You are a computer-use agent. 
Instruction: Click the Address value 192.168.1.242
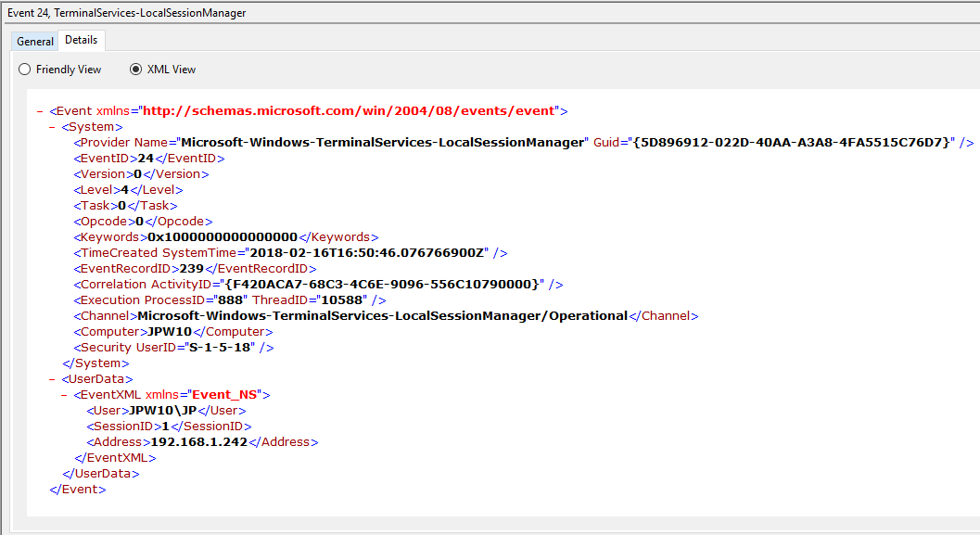pyautogui.click(x=198, y=442)
